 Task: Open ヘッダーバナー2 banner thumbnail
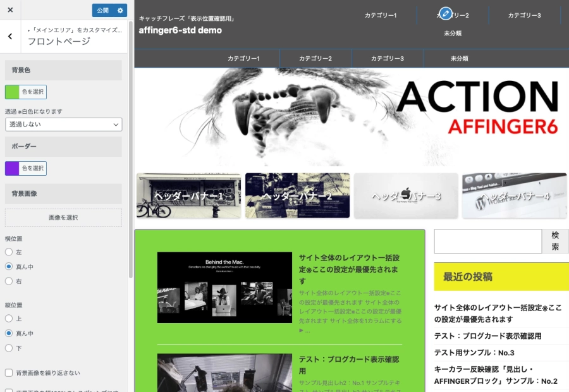click(297, 195)
